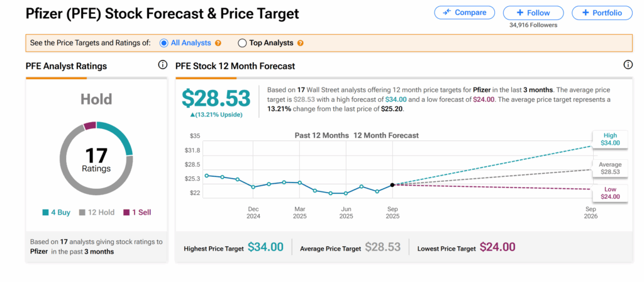
Task: Click orange help icon next to Top Analysts
Action: coord(300,43)
